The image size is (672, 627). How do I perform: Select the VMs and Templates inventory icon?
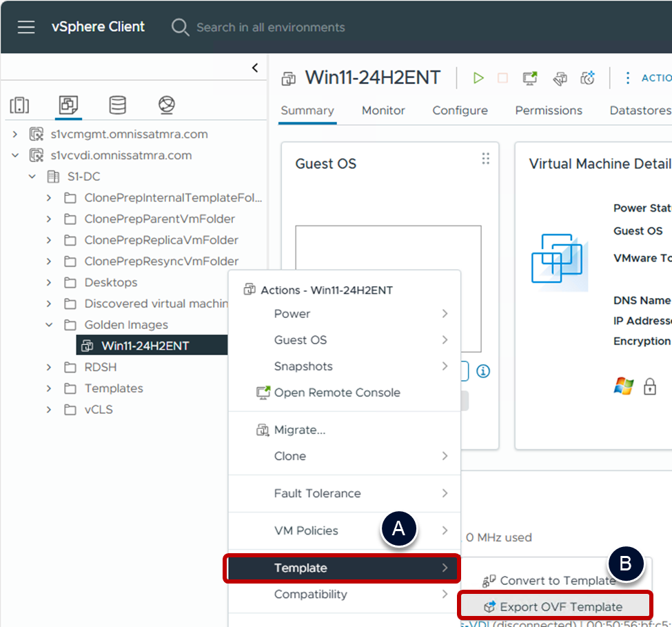[x=68, y=105]
